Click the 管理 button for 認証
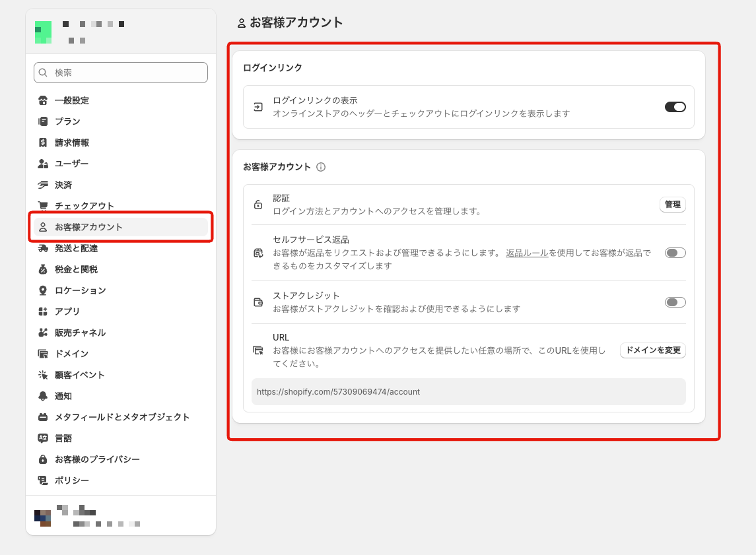This screenshot has width=756, height=555. click(x=672, y=205)
